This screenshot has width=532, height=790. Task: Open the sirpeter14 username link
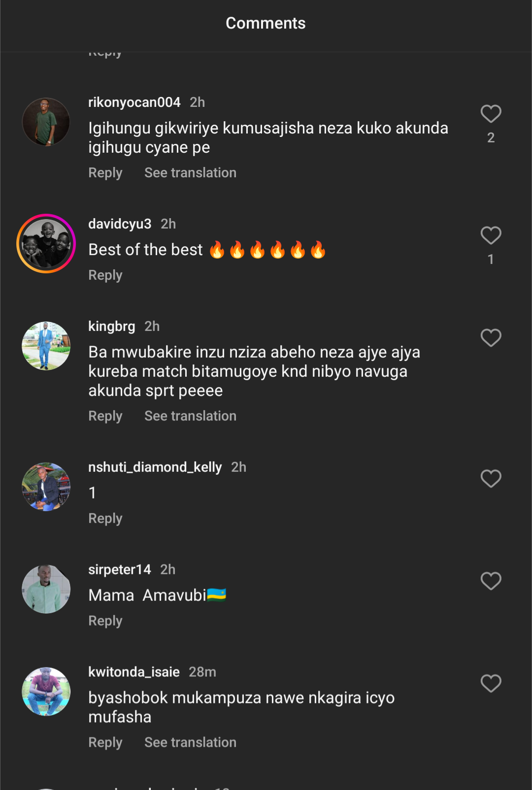point(120,570)
